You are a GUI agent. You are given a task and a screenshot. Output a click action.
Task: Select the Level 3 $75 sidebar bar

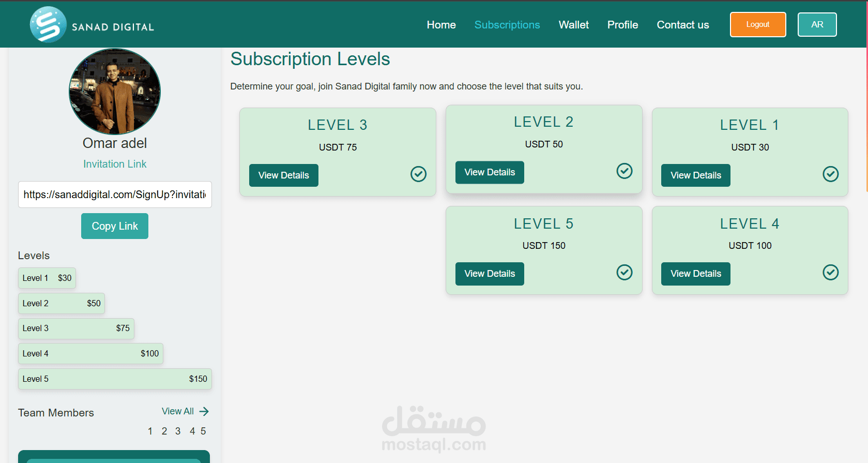[76, 328]
